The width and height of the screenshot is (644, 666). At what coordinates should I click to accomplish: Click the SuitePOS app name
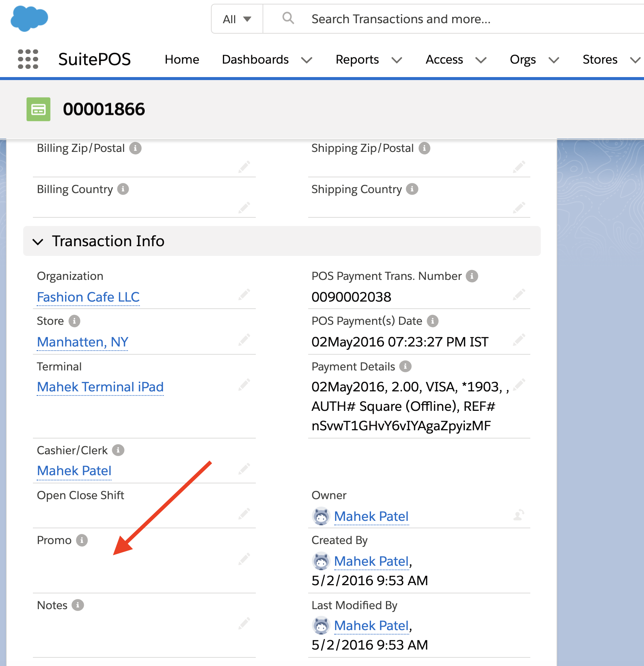click(95, 59)
